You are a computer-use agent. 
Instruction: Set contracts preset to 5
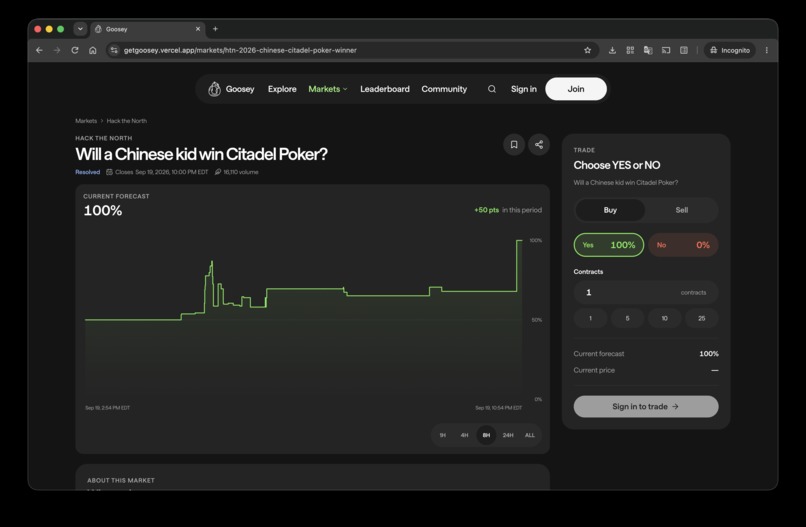click(627, 318)
